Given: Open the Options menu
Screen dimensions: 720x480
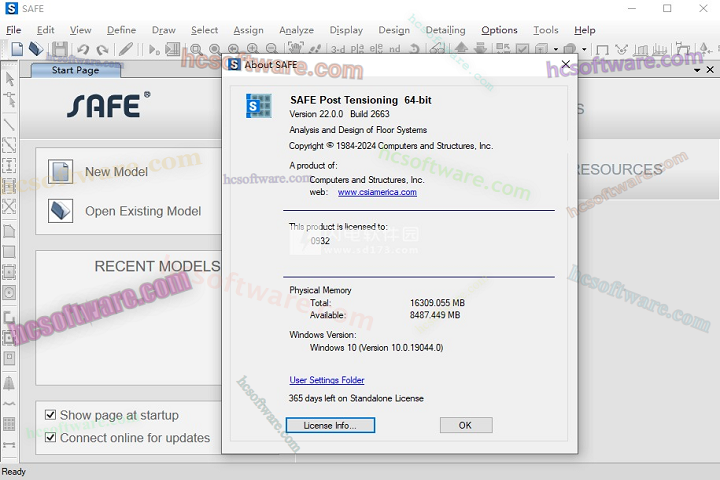Looking at the screenshot, I should click(499, 30).
